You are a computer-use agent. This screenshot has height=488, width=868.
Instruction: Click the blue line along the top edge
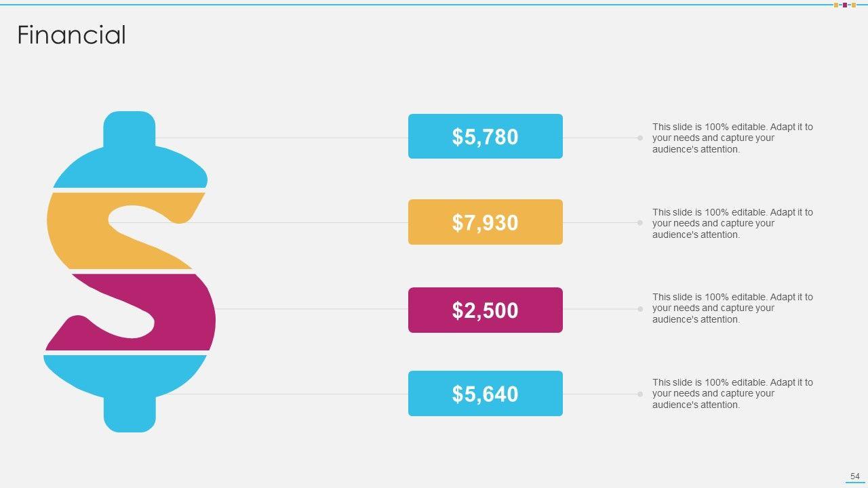407,5
